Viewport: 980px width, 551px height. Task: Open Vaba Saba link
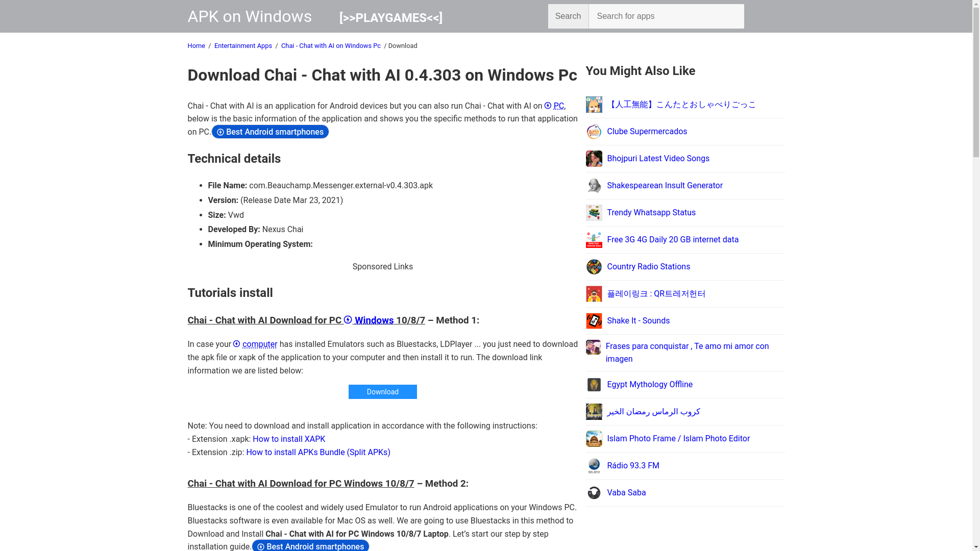tap(626, 493)
